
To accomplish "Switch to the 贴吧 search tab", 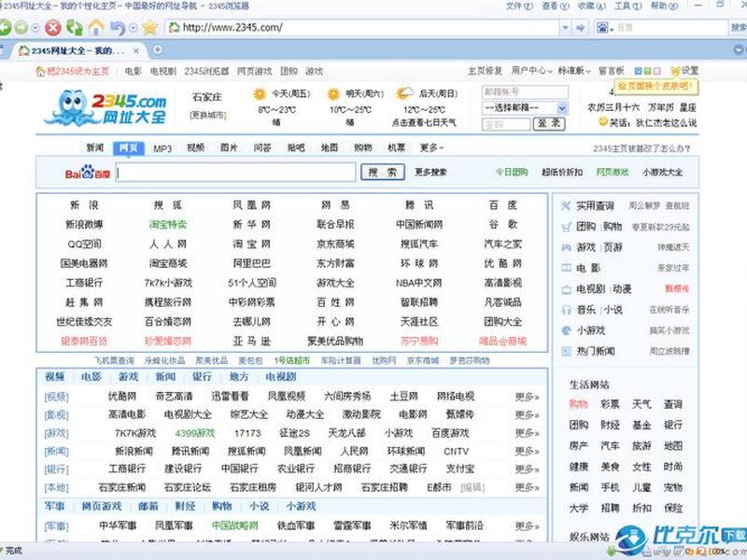I will coord(296,148).
